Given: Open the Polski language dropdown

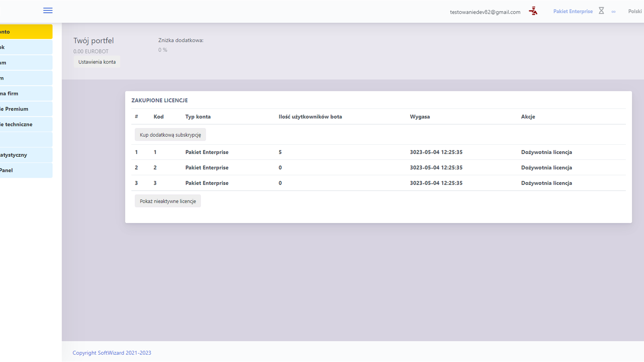Looking at the screenshot, I should (x=635, y=11).
